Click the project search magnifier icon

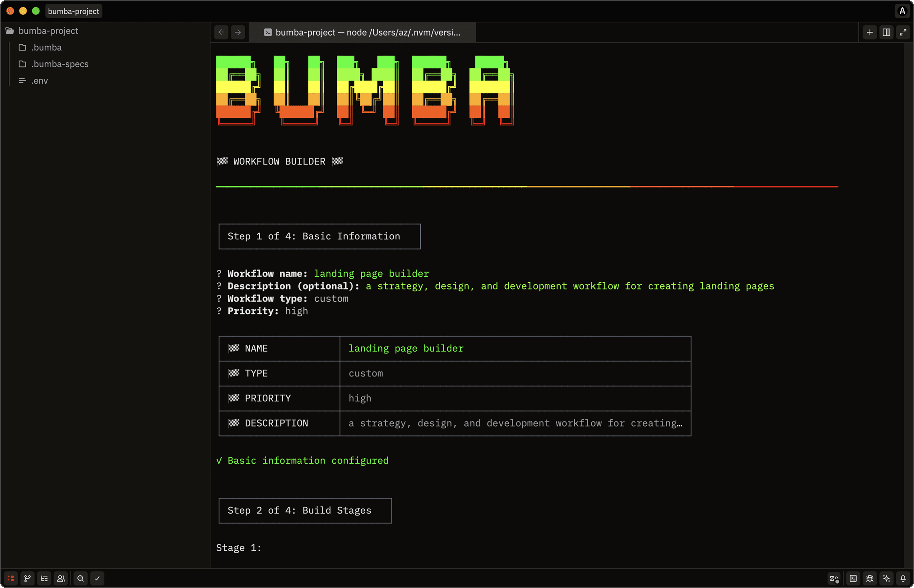coord(81,578)
